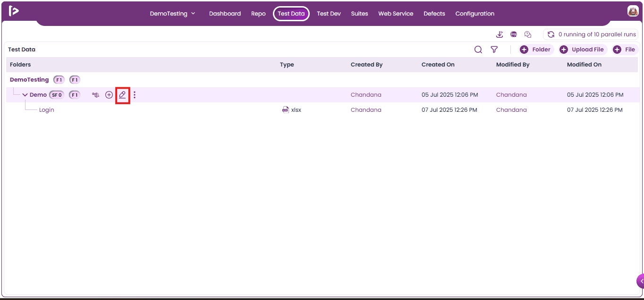Click the pencil edit icon for Demo folder
This screenshot has height=300, width=644.
pos(122,95)
